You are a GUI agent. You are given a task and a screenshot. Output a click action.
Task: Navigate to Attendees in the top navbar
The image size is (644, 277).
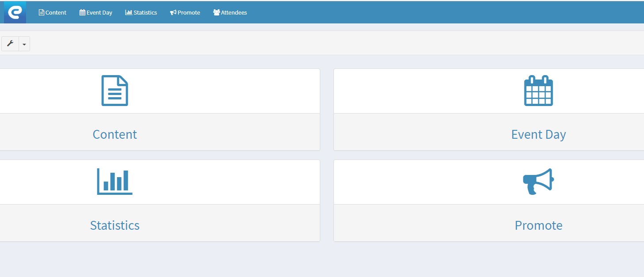click(230, 12)
